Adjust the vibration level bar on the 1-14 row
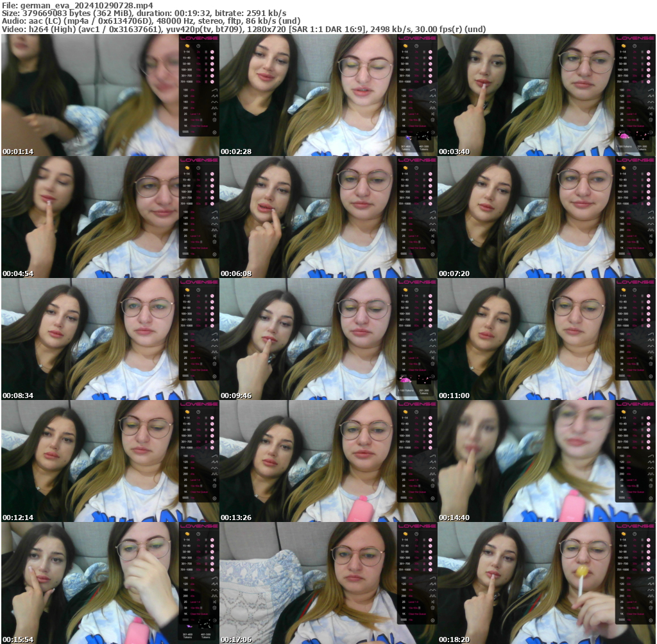This screenshot has width=657, height=644. tap(206, 52)
